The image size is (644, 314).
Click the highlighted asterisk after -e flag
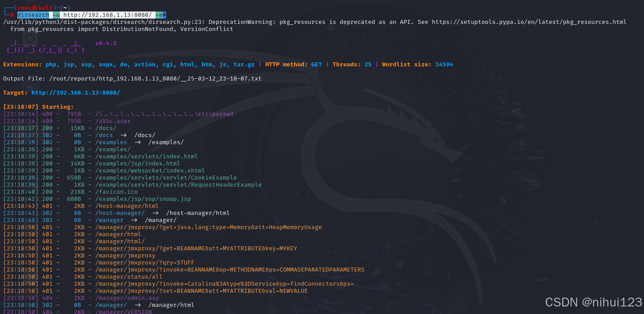click(x=164, y=15)
